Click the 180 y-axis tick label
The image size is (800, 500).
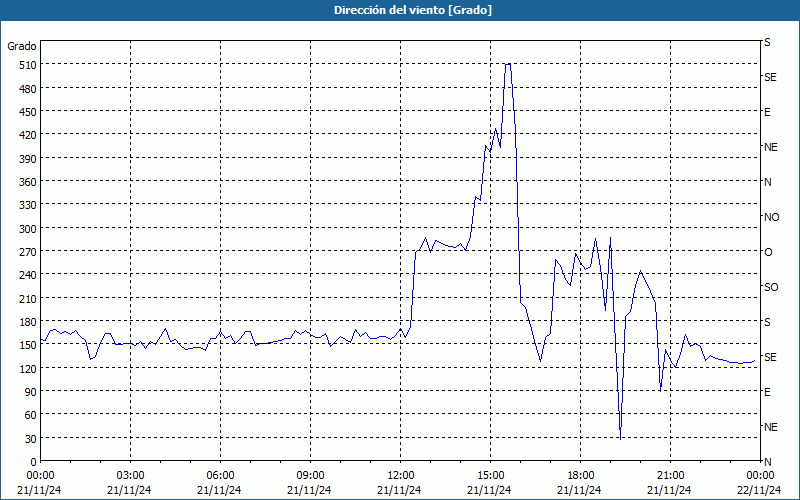click(x=28, y=322)
